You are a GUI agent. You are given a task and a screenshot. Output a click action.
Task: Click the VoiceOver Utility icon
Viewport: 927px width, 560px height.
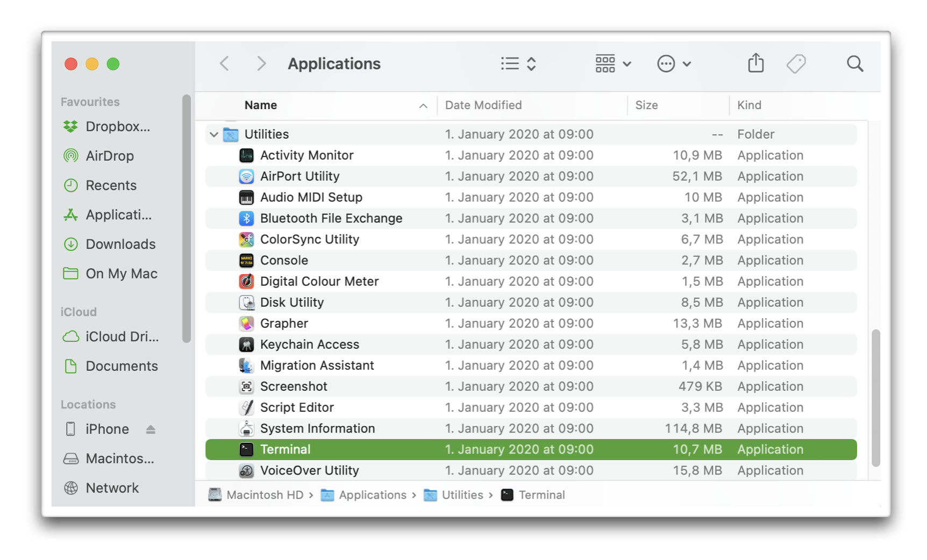246,470
